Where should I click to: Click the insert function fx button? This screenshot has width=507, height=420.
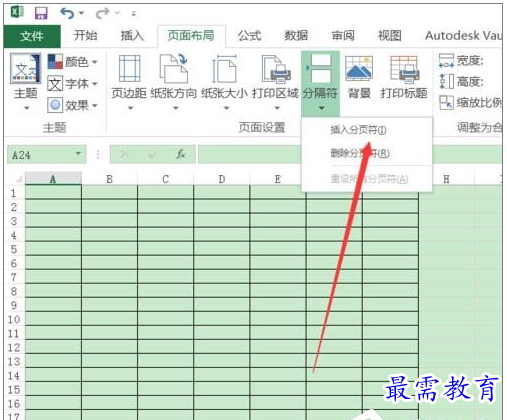point(181,154)
